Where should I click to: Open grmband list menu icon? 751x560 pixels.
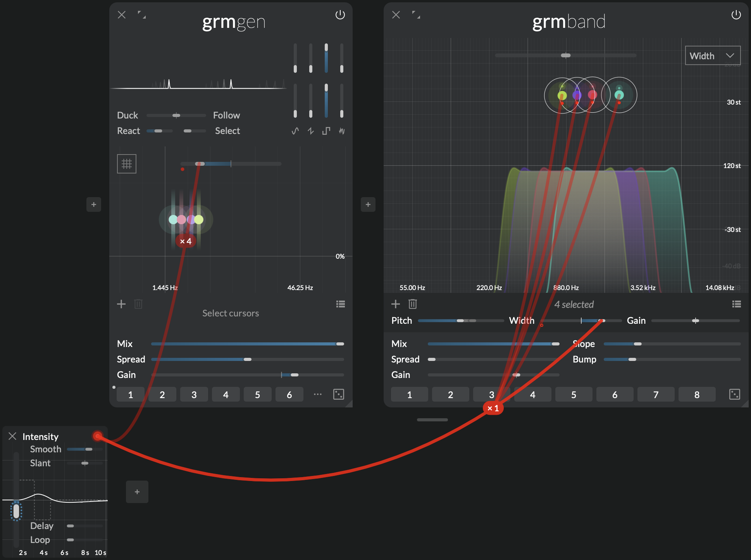pos(736,304)
